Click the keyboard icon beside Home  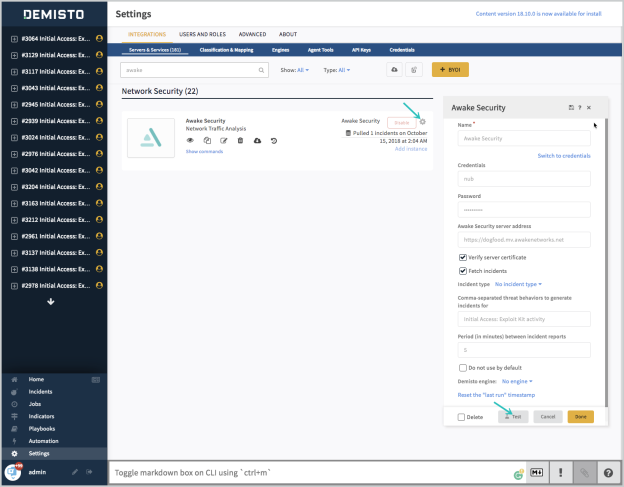click(96, 380)
